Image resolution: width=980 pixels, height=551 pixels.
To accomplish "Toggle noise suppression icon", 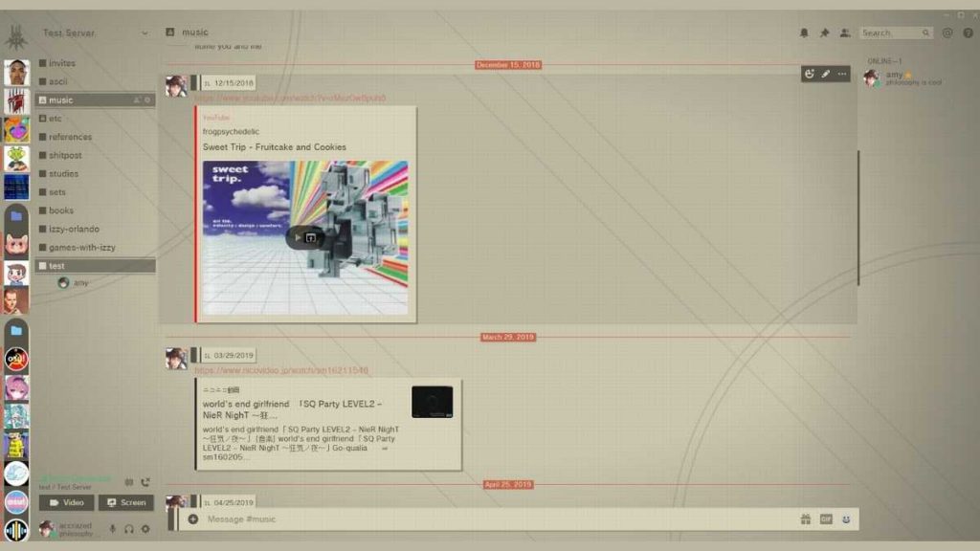I will 129,482.
